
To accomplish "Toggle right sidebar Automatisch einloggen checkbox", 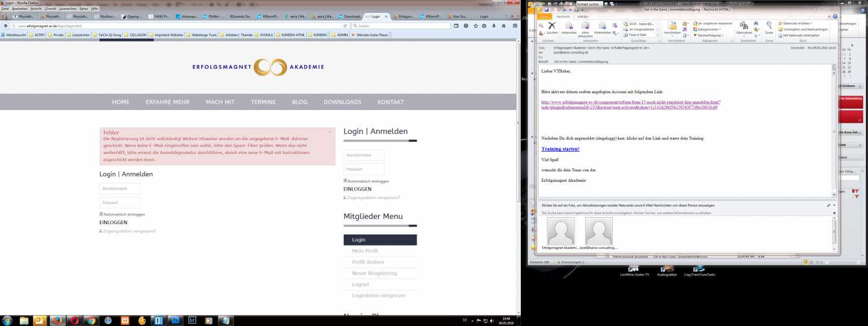I will 346,181.
